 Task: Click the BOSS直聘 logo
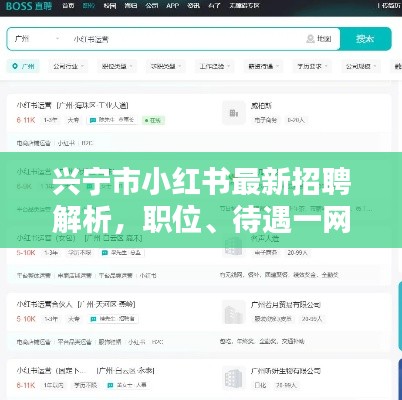pos(29,6)
